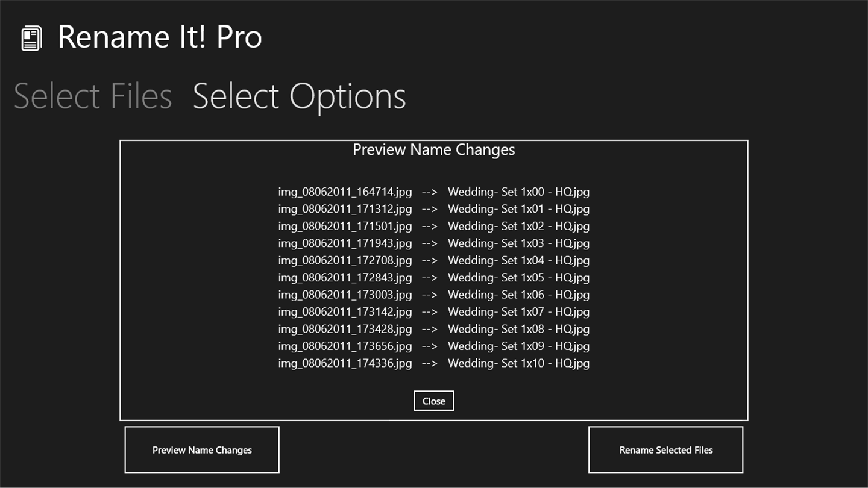
Task: Click the Rename It! Pro title text
Action: tap(160, 37)
